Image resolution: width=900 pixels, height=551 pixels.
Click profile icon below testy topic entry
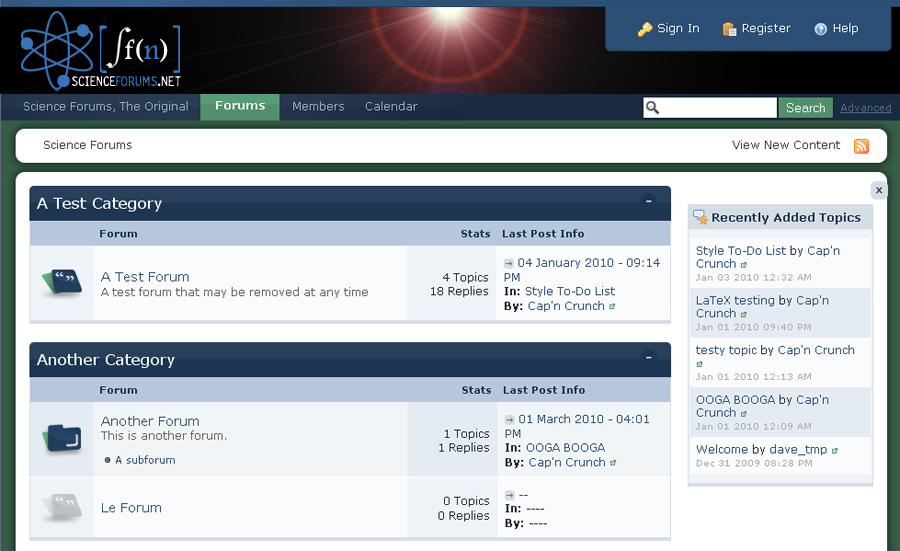click(699, 364)
